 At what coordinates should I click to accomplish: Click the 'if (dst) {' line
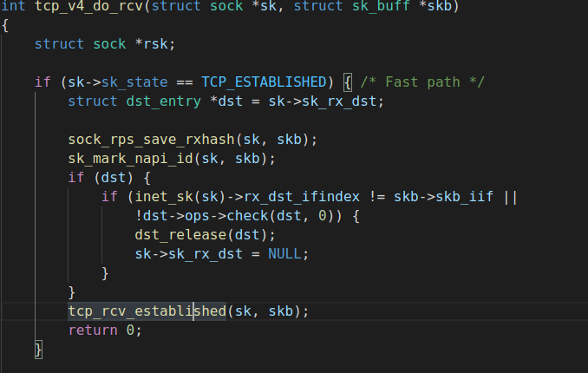click(x=109, y=178)
